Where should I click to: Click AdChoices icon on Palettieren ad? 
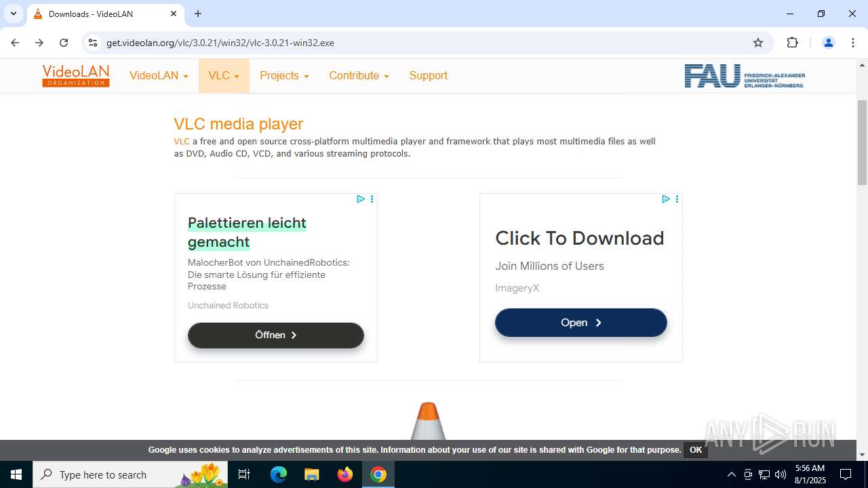pos(361,199)
